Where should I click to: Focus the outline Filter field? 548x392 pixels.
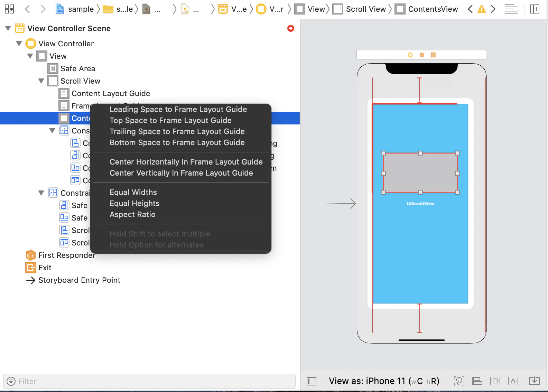click(x=149, y=381)
